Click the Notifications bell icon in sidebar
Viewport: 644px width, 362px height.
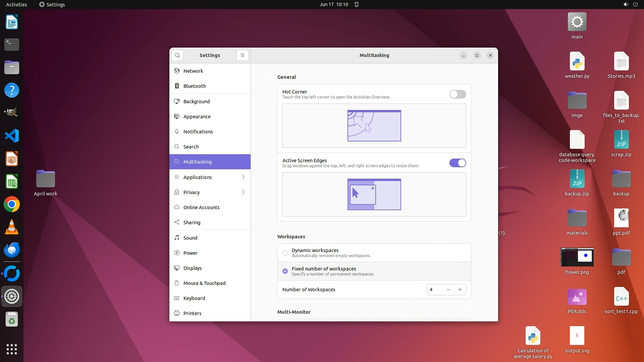(177, 132)
